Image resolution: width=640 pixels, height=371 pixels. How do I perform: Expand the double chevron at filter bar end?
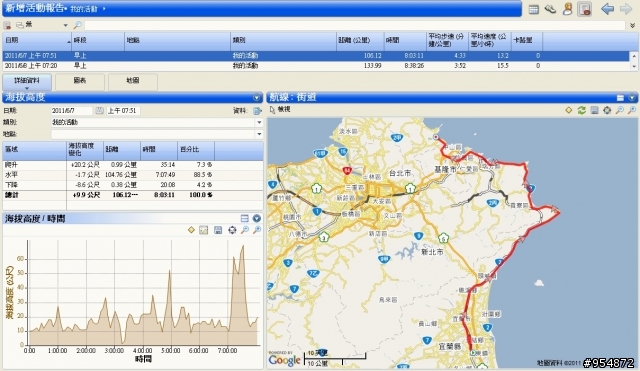click(x=632, y=25)
